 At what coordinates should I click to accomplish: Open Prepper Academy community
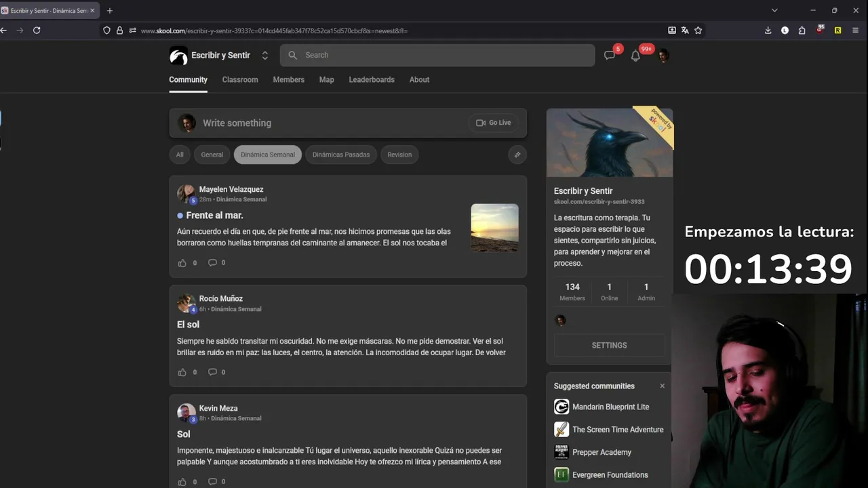tap(593, 452)
